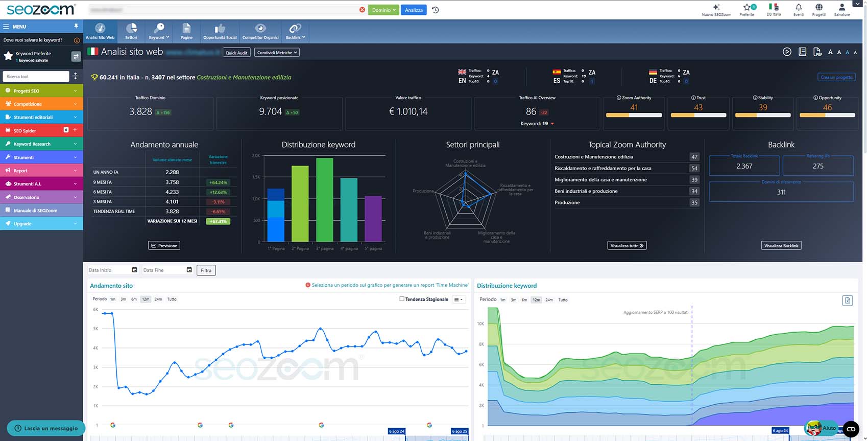The width and height of the screenshot is (868, 441).
Task: Switch to Analisi Sito Web tab
Action: [x=100, y=31]
